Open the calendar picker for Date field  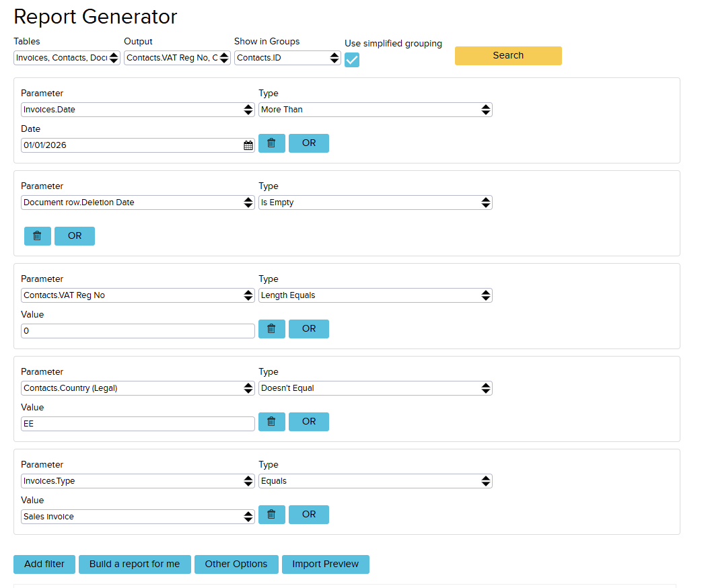pos(248,145)
